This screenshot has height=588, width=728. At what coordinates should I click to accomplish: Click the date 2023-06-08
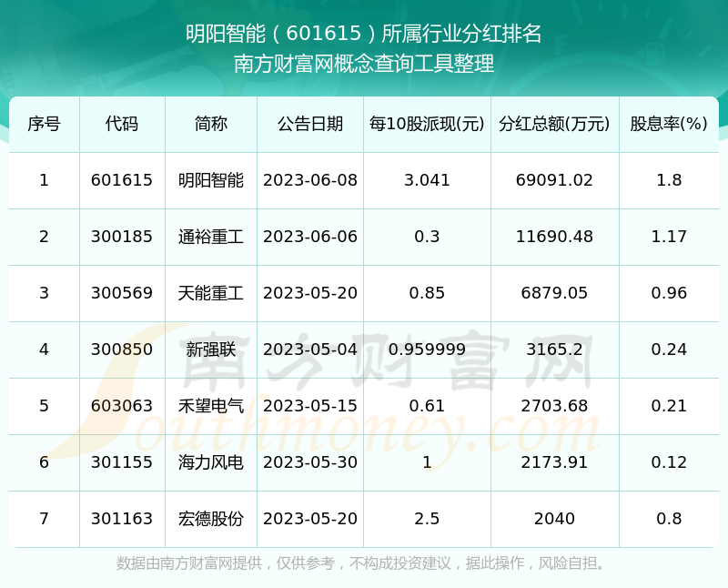310,180
